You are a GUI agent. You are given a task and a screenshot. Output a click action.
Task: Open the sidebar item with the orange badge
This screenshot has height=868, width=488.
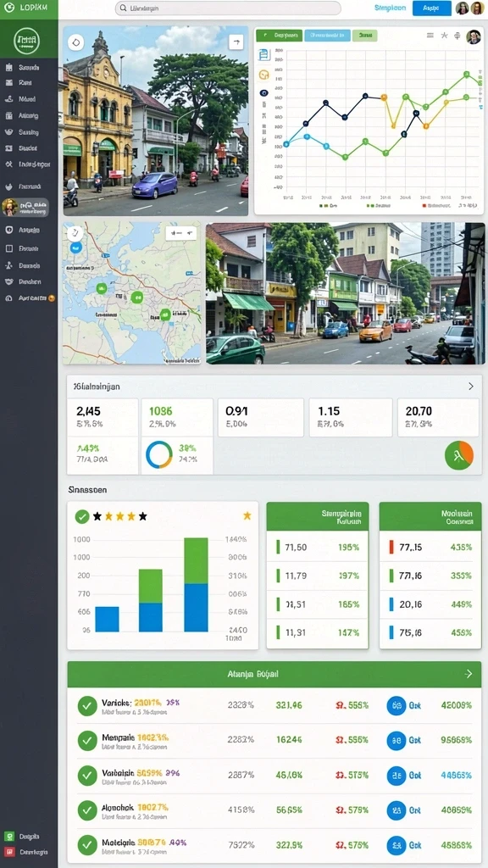click(x=28, y=298)
